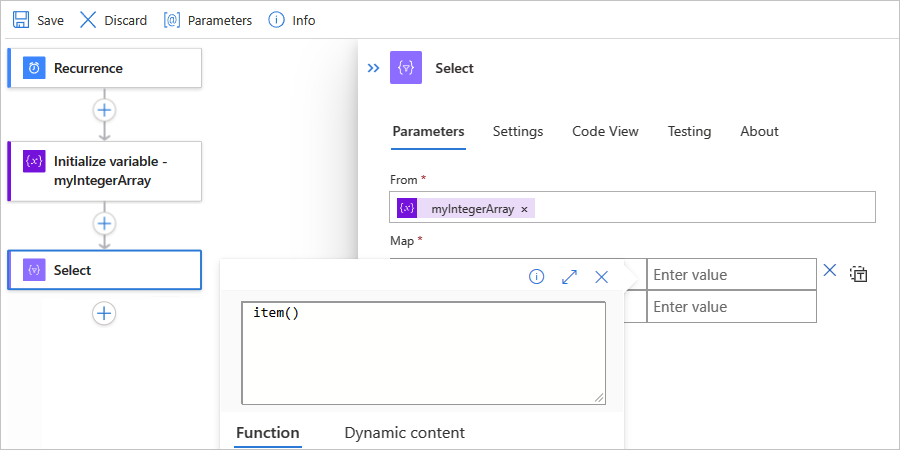Click the Discard X icon
Viewport: 900px width, 450px height.
click(x=88, y=20)
